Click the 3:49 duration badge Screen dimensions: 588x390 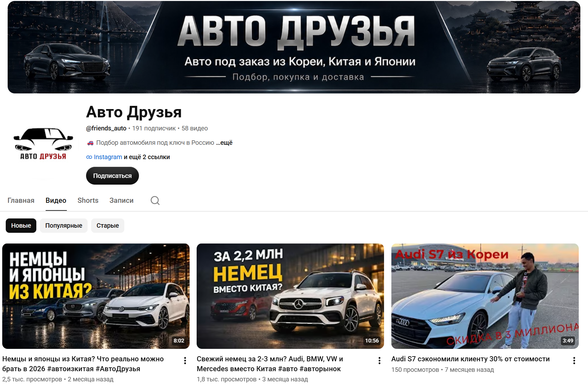coord(568,341)
